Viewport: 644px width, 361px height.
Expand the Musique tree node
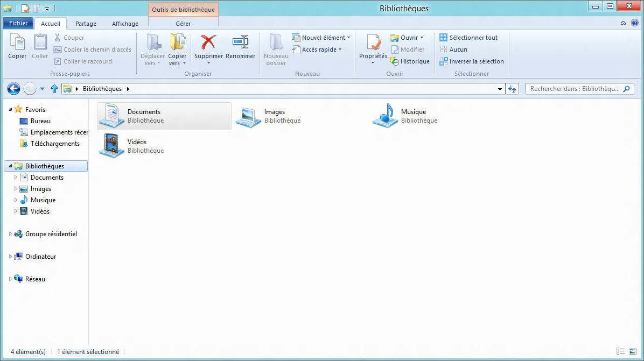click(x=16, y=200)
